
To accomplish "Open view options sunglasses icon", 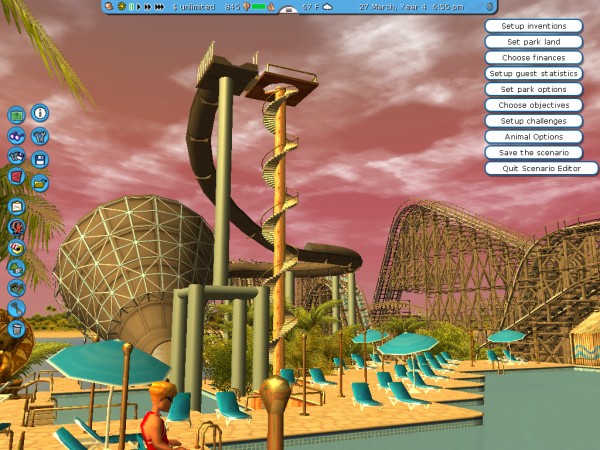I will (16, 136).
